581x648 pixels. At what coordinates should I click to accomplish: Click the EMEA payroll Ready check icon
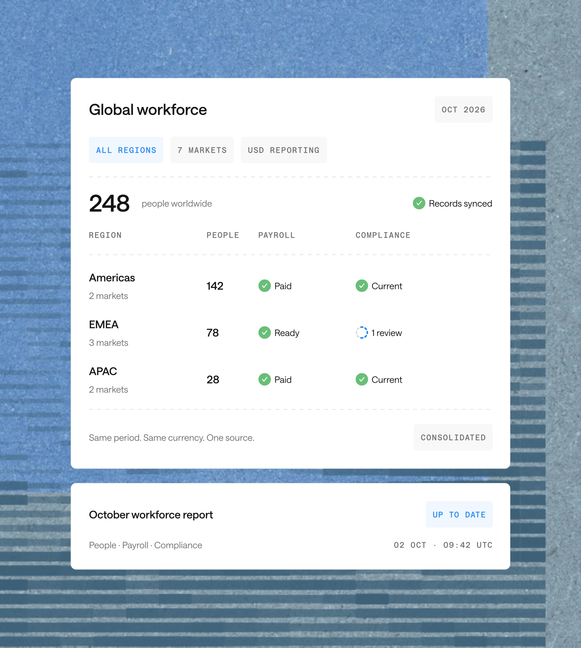coord(264,333)
